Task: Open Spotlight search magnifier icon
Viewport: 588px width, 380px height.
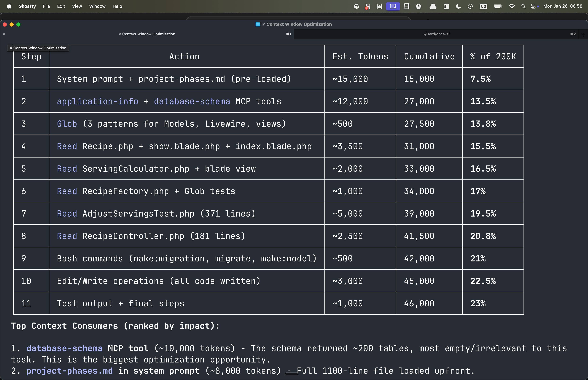Action: 523,6
